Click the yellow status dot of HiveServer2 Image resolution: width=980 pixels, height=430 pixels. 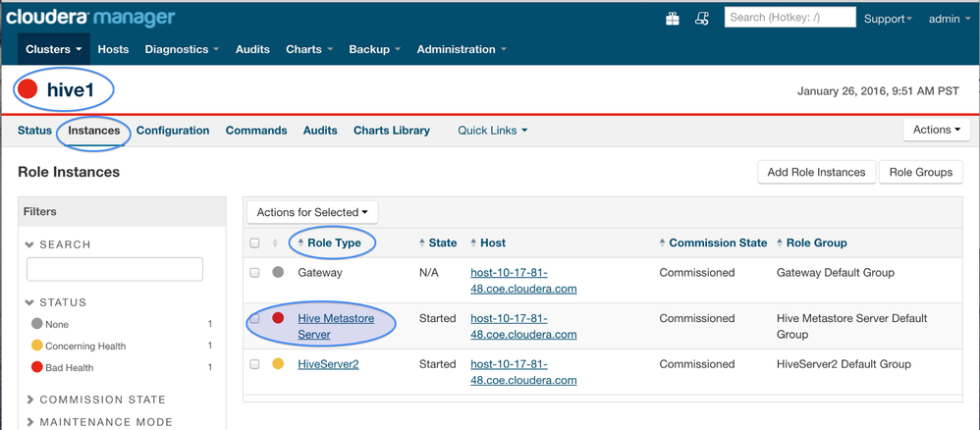278,364
